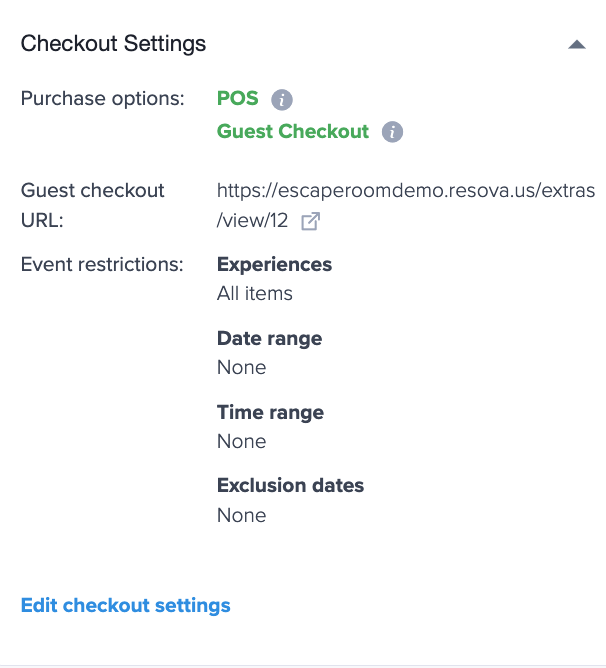This screenshot has height=668, width=606.
Task: Click the Event restrictions label
Action: (x=102, y=265)
